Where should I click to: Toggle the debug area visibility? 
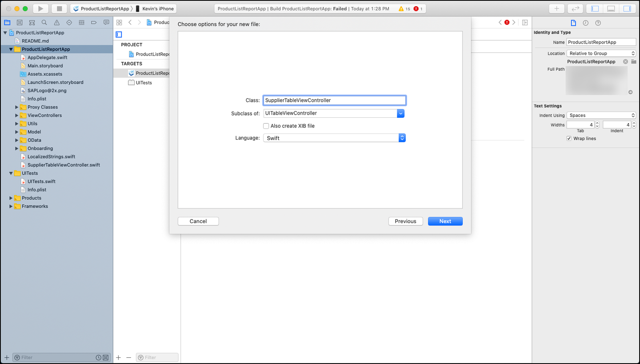pyautogui.click(x=611, y=8)
